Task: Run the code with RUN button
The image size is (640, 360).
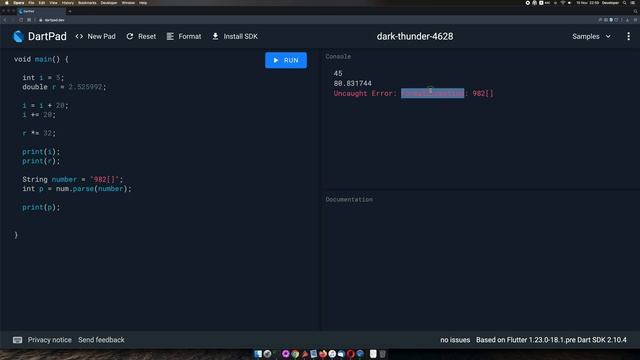Action: [x=286, y=60]
